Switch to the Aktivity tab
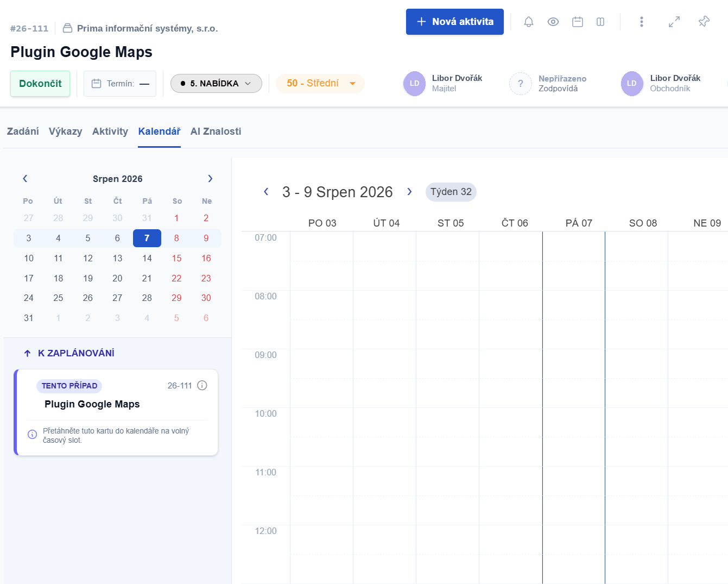The width and height of the screenshot is (728, 584). [x=110, y=131]
